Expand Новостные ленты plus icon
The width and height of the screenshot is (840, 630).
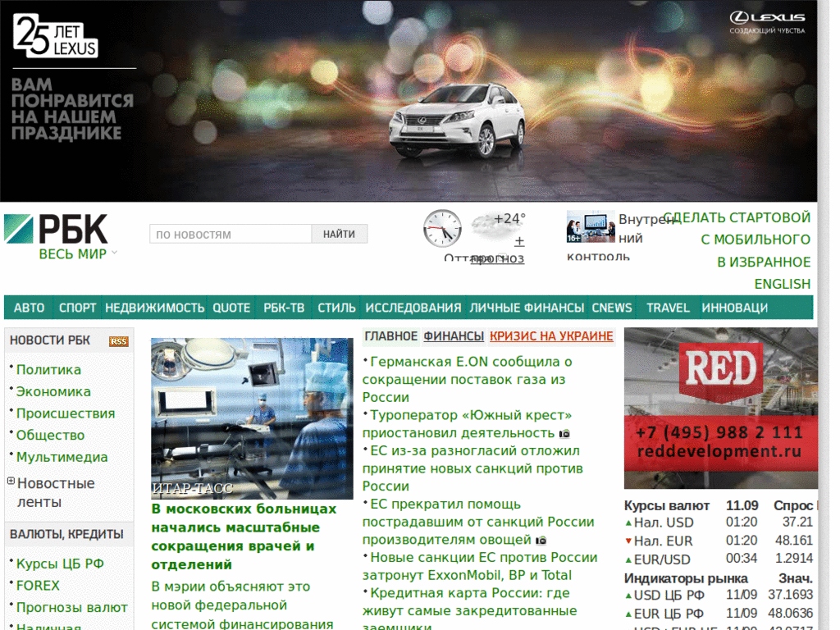click(x=11, y=481)
